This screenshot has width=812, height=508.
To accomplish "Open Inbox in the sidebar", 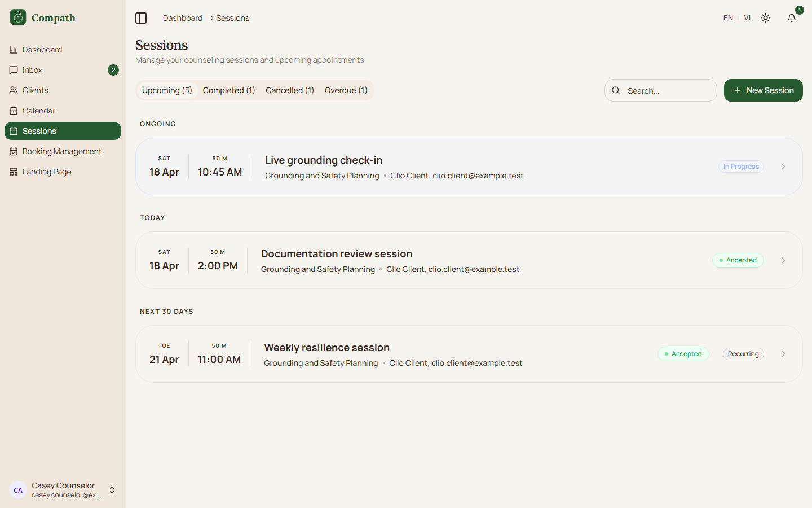I will coord(33,70).
